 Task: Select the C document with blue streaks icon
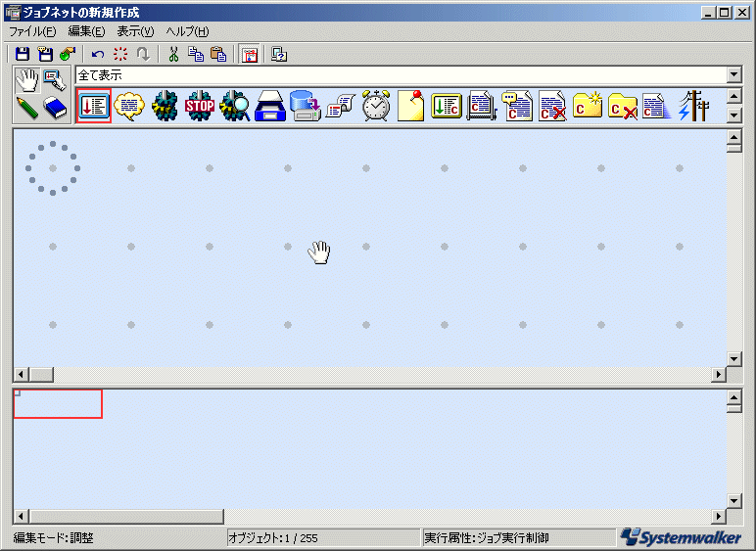658,106
